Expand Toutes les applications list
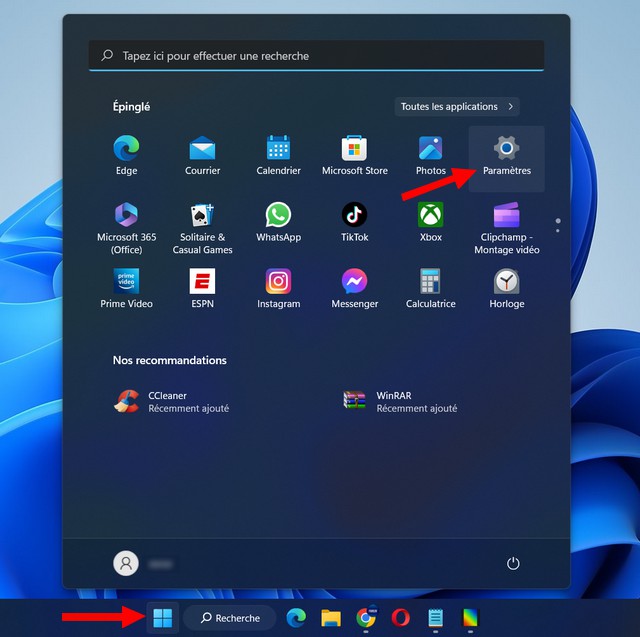The height and width of the screenshot is (637, 640). pos(457,107)
